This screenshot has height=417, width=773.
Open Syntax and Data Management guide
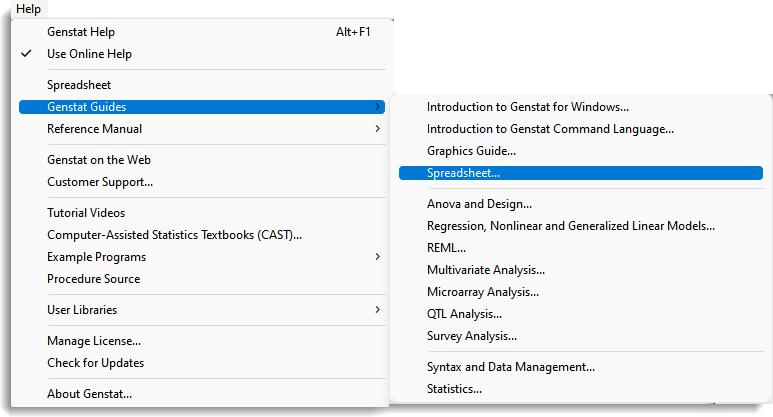(581, 367)
